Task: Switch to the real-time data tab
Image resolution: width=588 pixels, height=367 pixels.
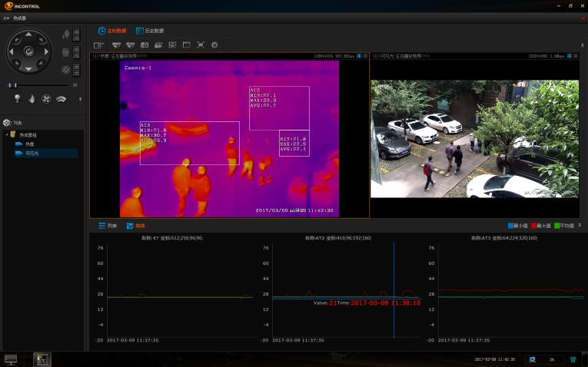Action: 112,31
